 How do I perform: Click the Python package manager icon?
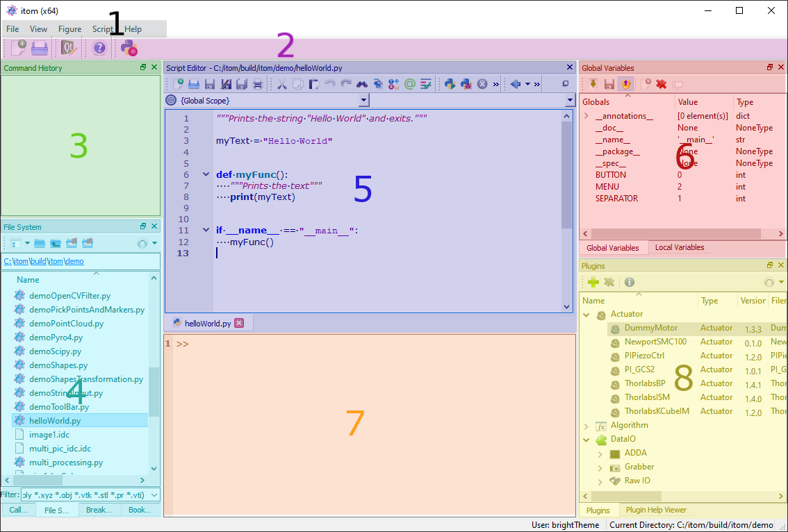click(x=129, y=48)
